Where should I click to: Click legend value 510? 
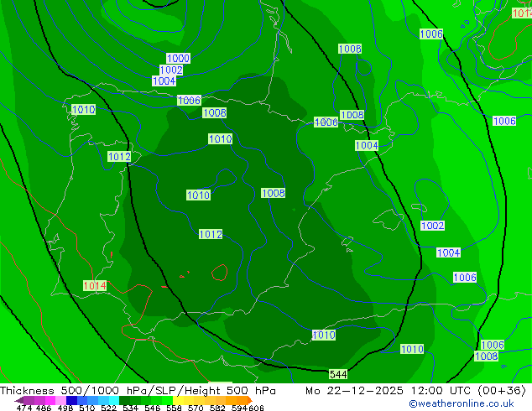click(87, 408)
